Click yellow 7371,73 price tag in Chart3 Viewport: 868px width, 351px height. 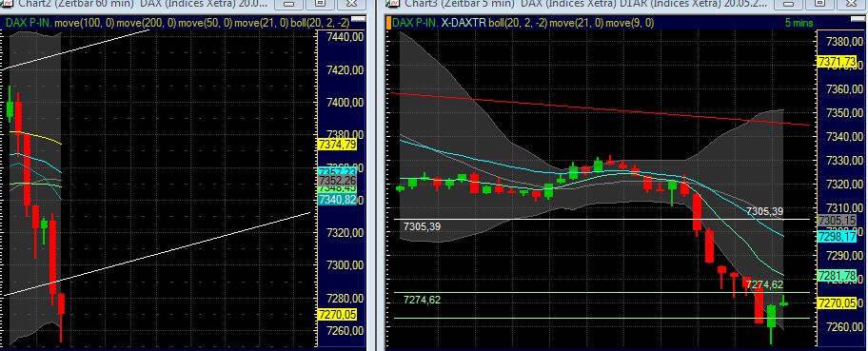point(837,62)
